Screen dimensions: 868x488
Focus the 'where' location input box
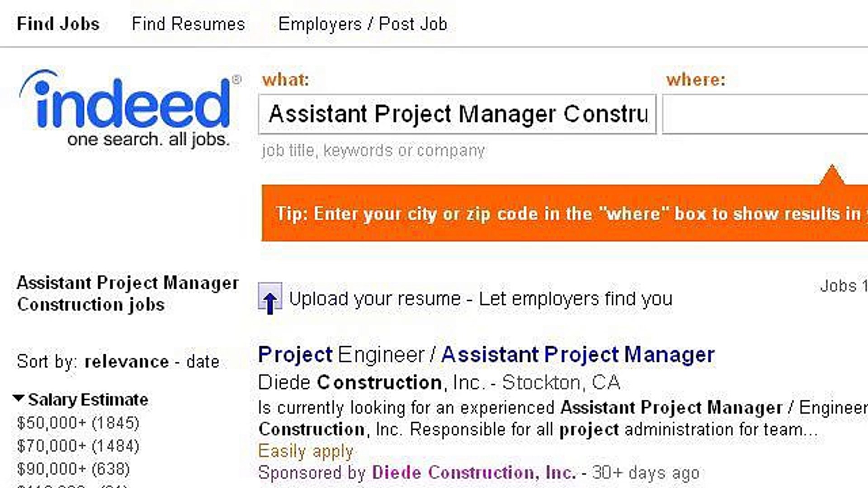click(764, 114)
